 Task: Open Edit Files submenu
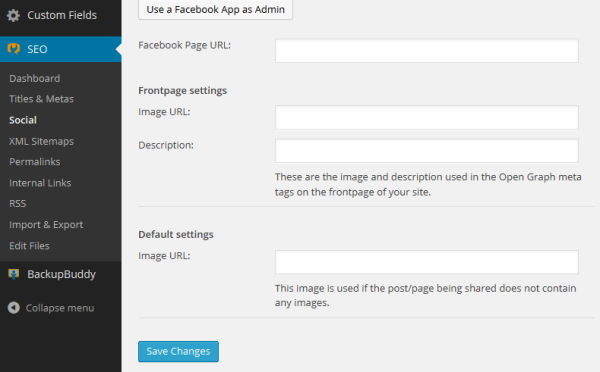[x=29, y=246]
